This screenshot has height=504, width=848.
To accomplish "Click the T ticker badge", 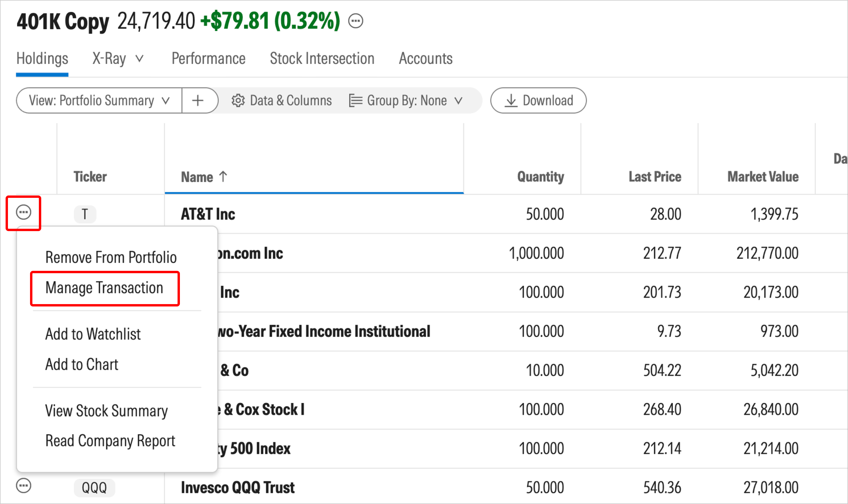I will click(85, 214).
